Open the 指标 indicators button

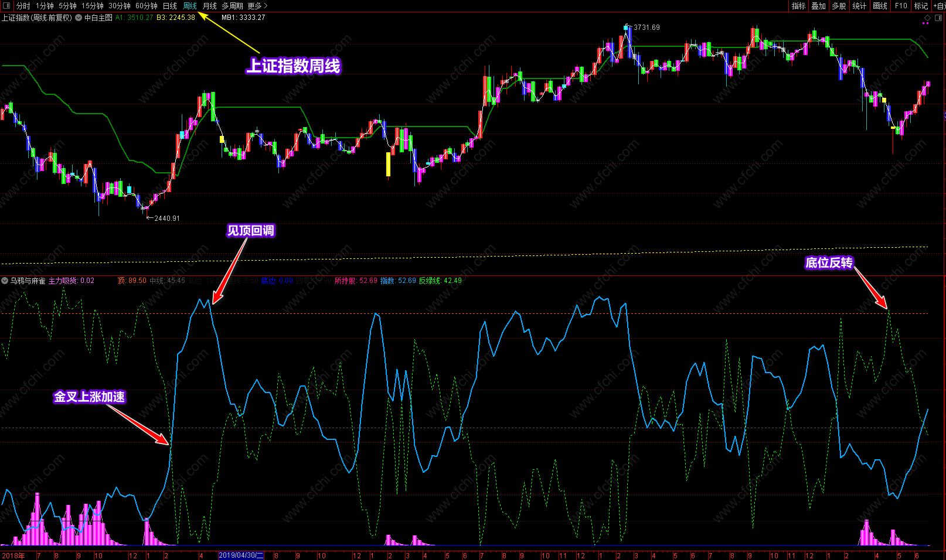click(799, 6)
